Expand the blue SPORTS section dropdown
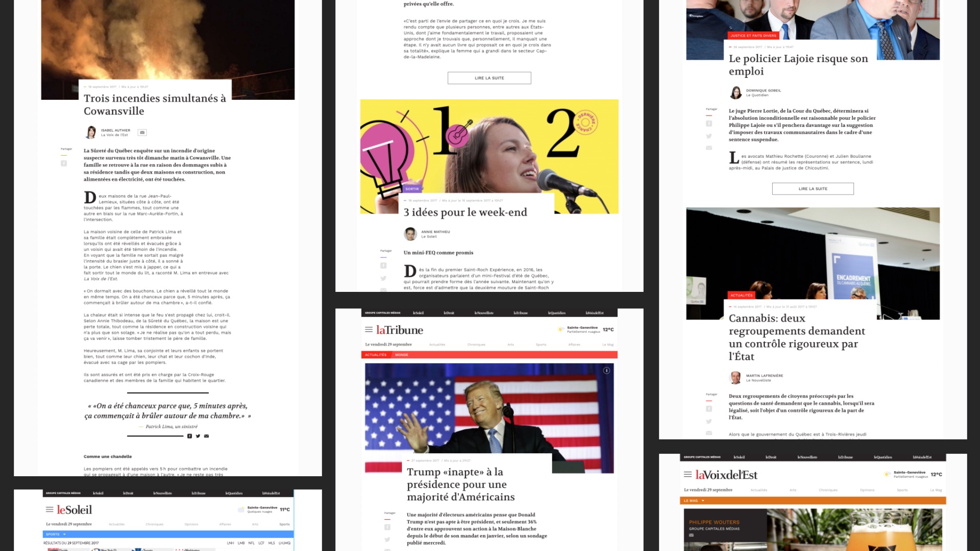This screenshot has height=551, width=980. [x=64, y=534]
